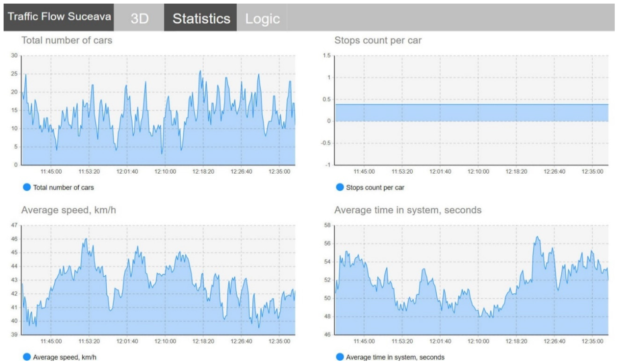Image resolution: width=618 pixels, height=364 pixels.
Task: Click Average time in system legend label
Action: (x=395, y=357)
